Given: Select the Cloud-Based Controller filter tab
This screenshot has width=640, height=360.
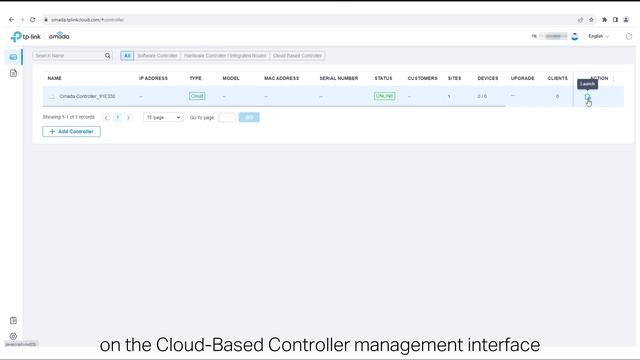Looking at the screenshot, I should (x=297, y=56).
